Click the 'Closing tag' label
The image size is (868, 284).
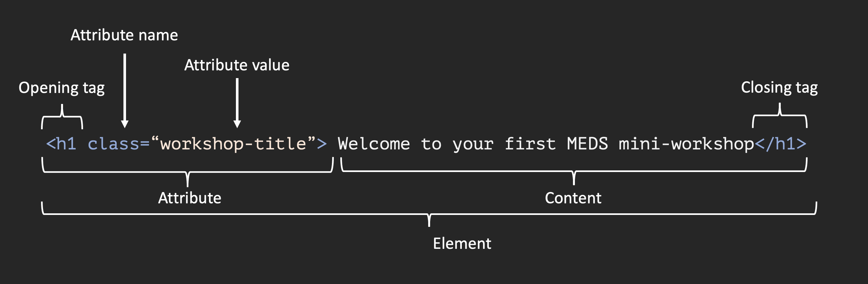779,88
